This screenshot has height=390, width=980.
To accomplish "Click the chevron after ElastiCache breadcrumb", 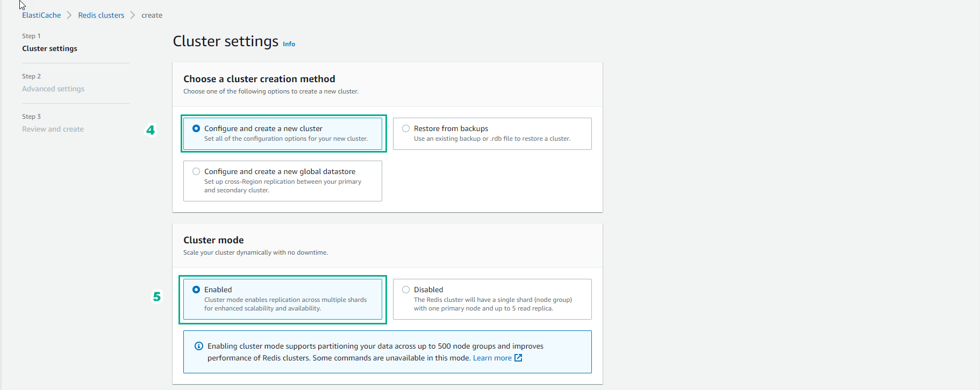I will (x=69, y=15).
